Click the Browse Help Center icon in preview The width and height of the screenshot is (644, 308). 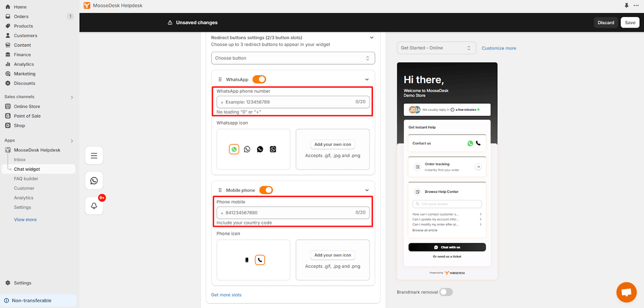coord(417,192)
